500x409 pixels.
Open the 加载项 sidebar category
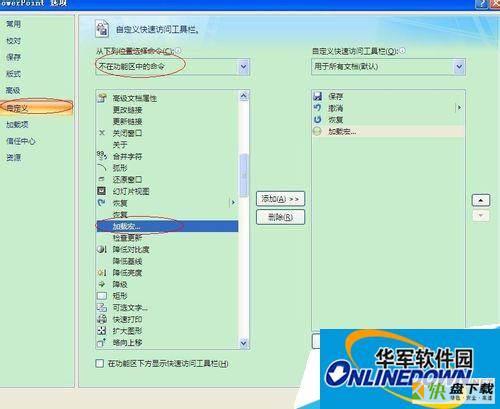point(17,124)
